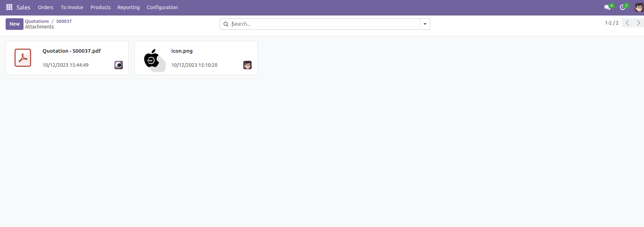Go back to Quotations breadcrumb
Screen dimensions: 644x227
[37, 21]
